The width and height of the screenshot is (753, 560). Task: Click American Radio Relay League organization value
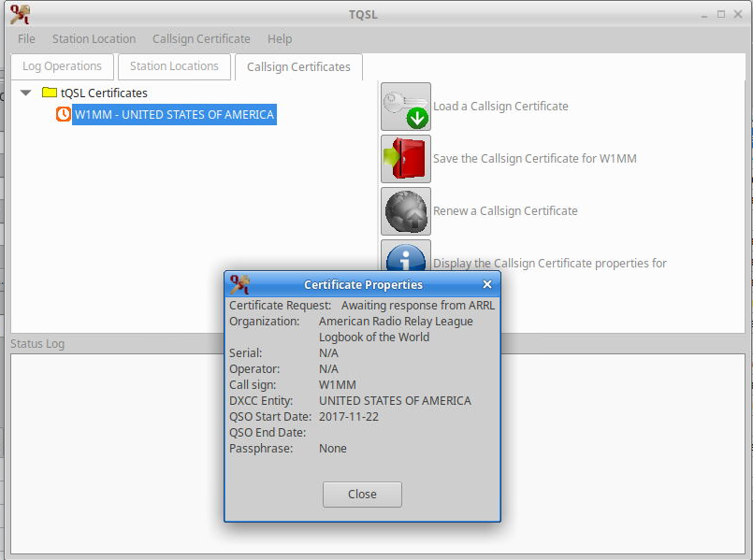pos(397,321)
